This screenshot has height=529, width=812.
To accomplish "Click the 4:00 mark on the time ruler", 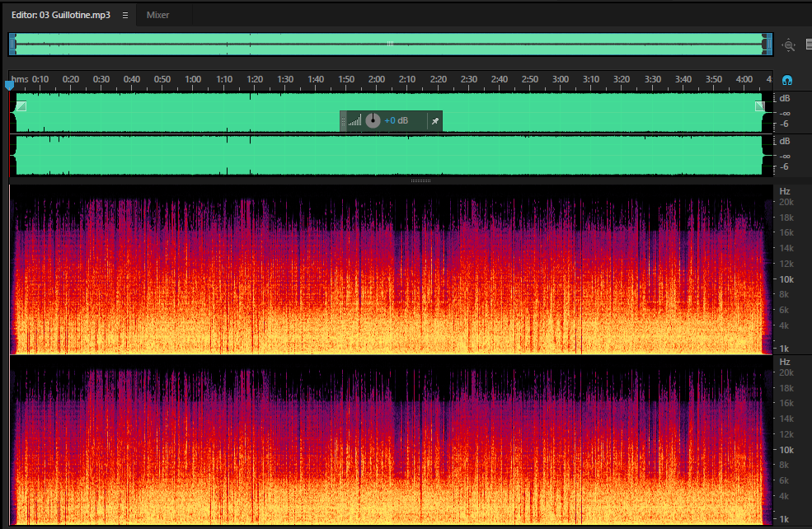I will tap(744, 79).
